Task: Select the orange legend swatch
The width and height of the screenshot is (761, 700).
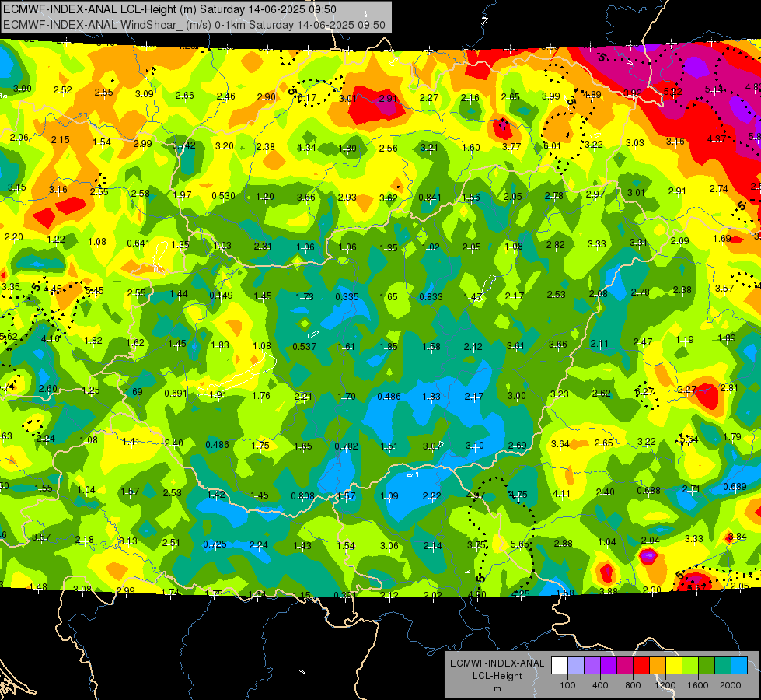Action: [658, 666]
